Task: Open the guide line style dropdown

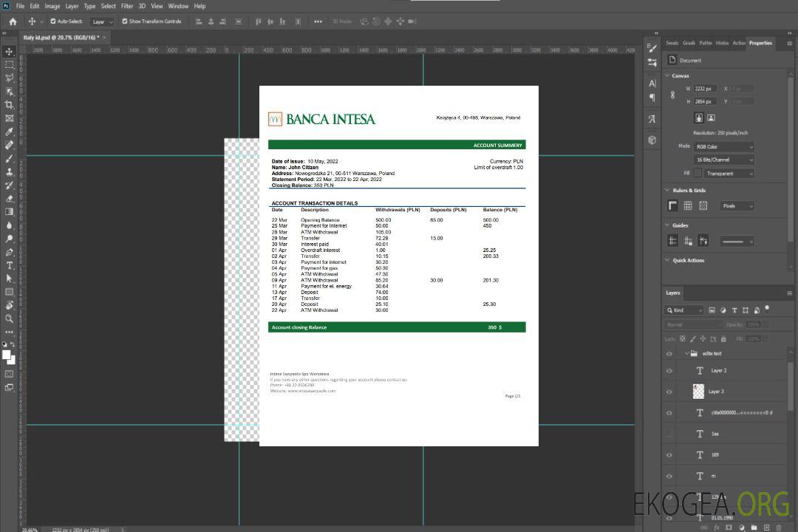Action: [x=737, y=242]
